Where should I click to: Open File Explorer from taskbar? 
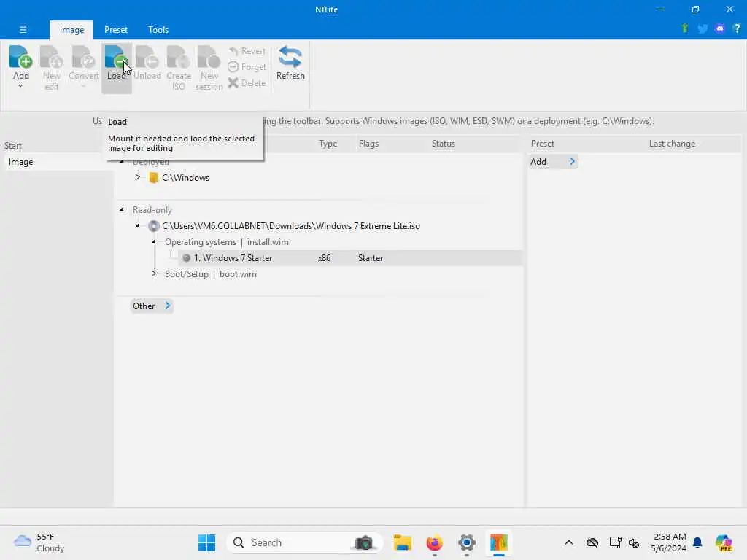(x=403, y=542)
